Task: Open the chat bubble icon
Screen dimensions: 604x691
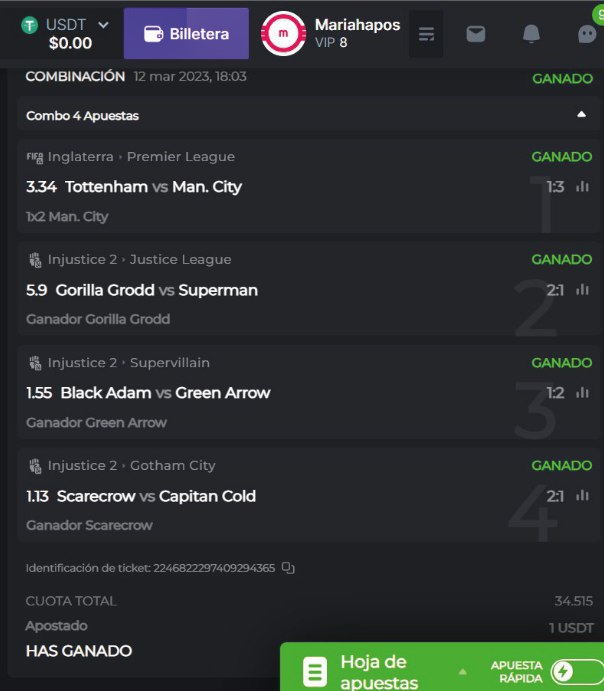Action: tap(588, 34)
